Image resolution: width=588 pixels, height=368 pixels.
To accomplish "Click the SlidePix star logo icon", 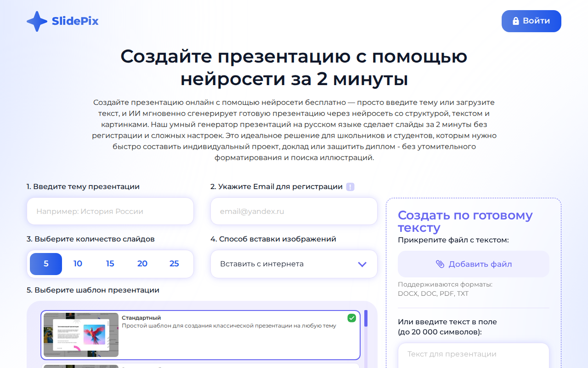I will [x=37, y=21].
